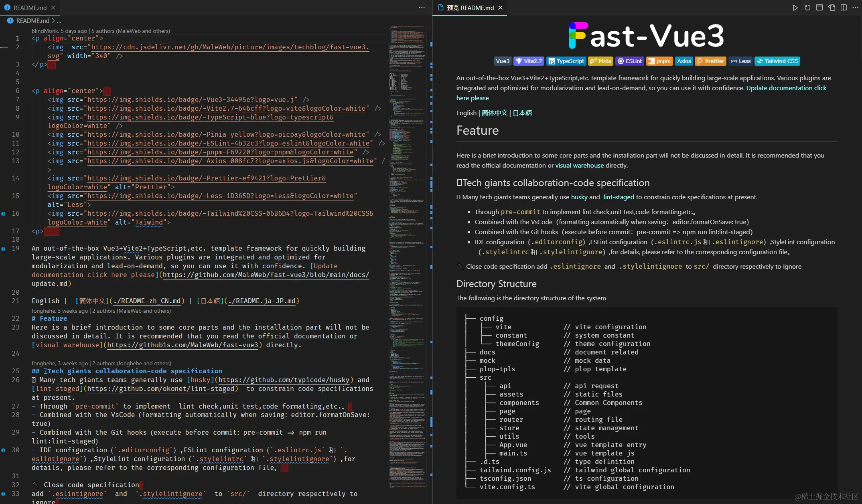Expand the breadcrumb ellipsis after README.md
This screenshot has width=862, height=504.
pos(59,21)
